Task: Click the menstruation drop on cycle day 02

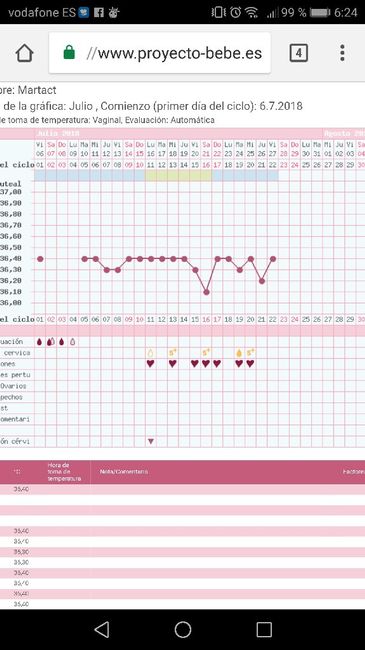Action: tap(51, 342)
